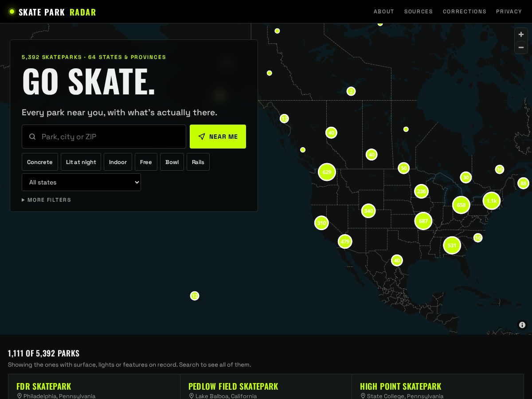Click the search magnifier icon

pos(32,137)
